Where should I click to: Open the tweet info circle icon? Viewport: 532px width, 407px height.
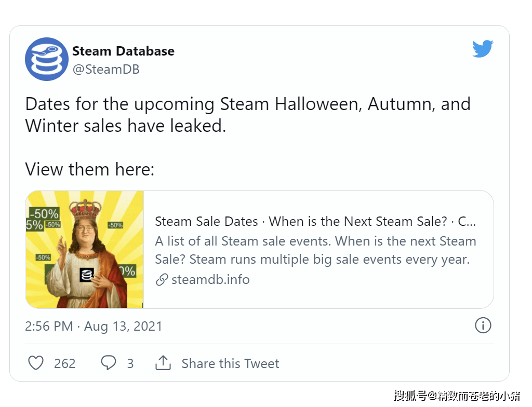[x=483, y=325]
